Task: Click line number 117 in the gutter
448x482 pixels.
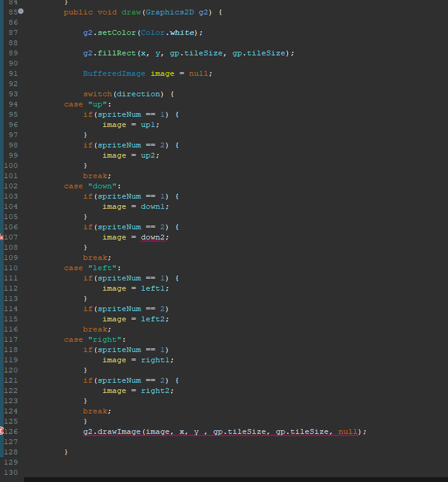Action: click(x=11, y=339)
